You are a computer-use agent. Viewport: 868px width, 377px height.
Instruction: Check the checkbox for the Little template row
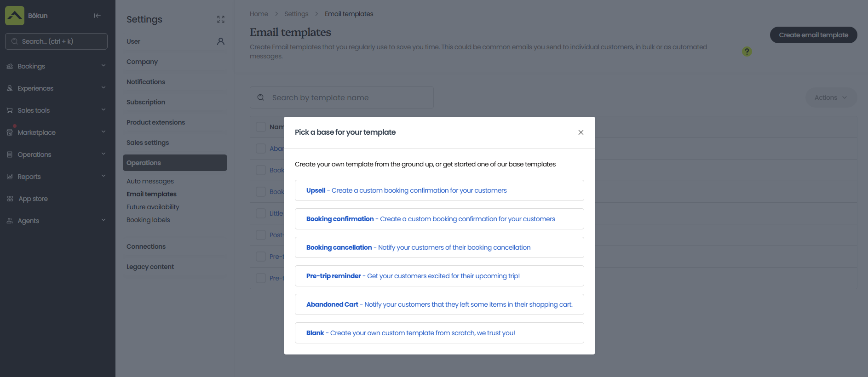tap(261, 213)
